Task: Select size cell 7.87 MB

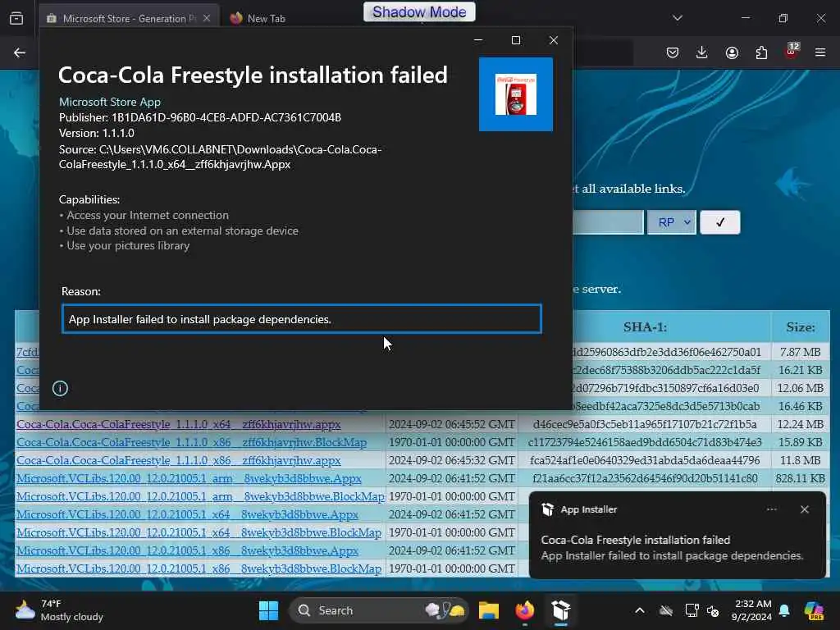Action: [801, 352]
